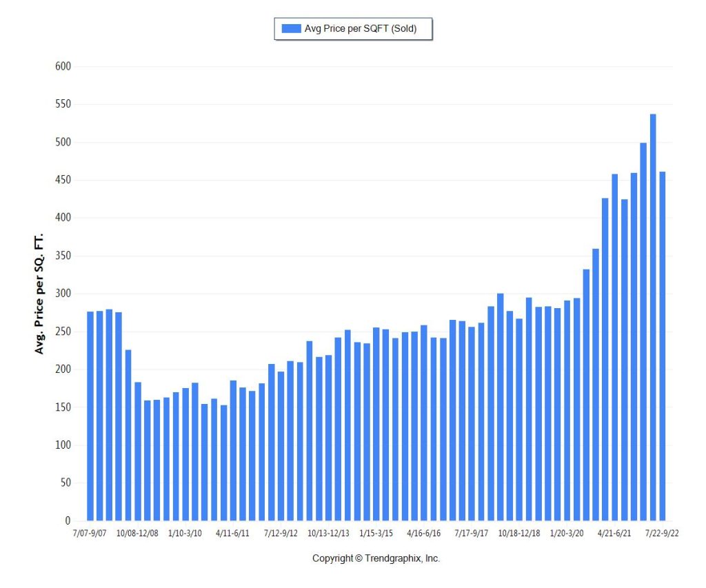Click the 'Copyright © Trendgraphix, Inc.' text

[376, 558]
